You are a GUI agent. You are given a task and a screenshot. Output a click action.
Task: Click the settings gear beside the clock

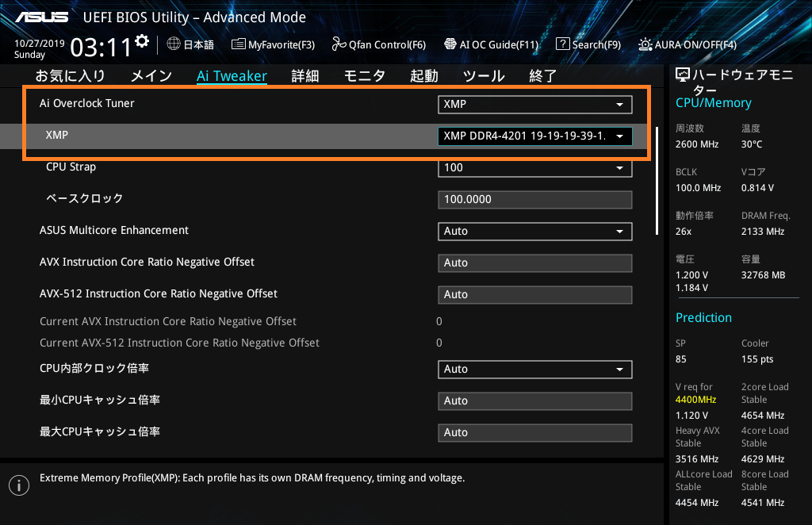(x=142, y=41)
